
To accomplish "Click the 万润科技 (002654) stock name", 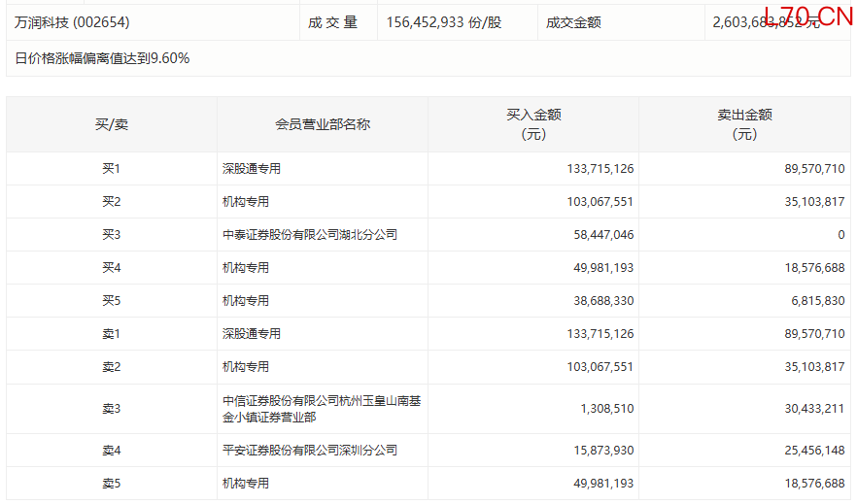I will 73,21.
